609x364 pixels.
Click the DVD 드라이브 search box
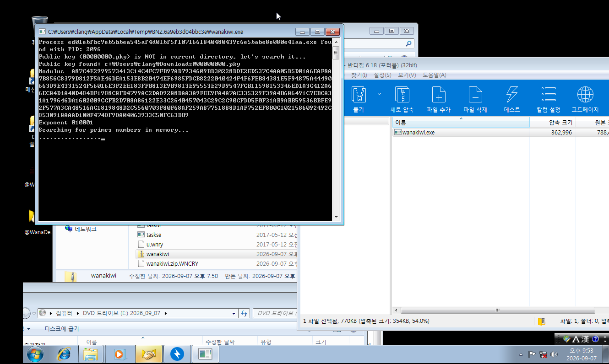click(x=275, y=313)
